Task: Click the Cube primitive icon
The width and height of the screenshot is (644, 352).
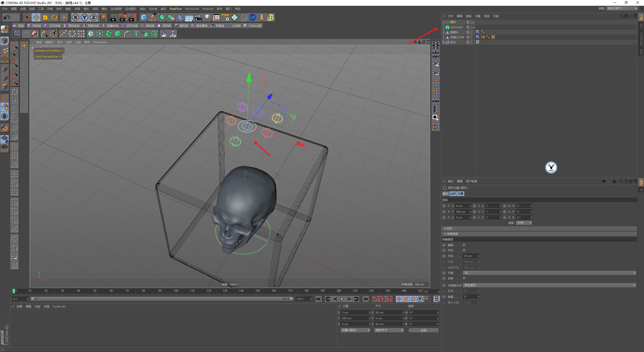Action: click(144, 17)
